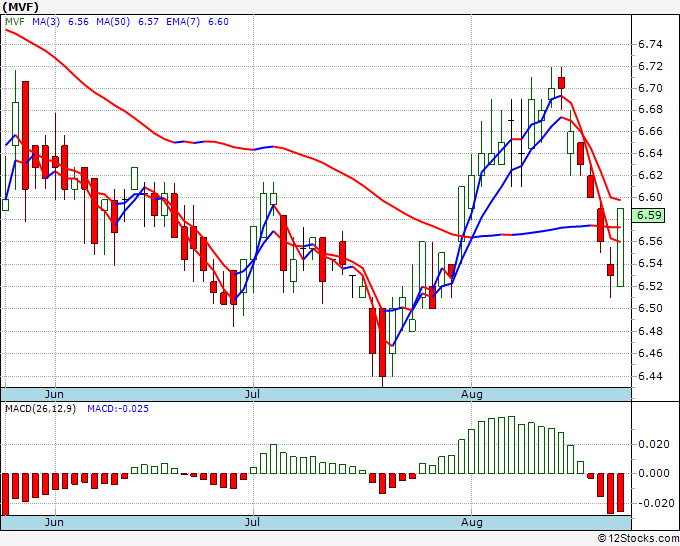Select price axis label 6.72
Image resolution: width=680 pixels, height=546 pixels.
(650, 66)
